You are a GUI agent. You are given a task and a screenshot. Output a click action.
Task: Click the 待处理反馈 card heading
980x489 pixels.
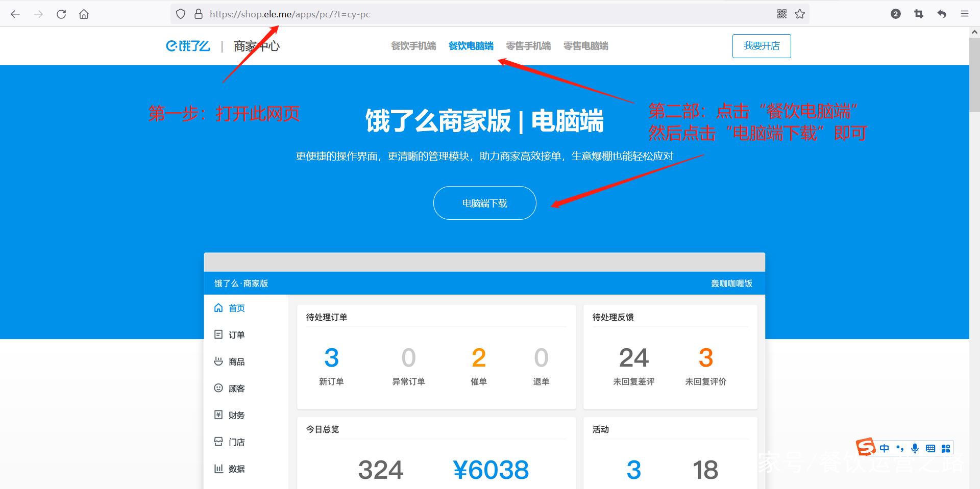click(x=613, y=317)
